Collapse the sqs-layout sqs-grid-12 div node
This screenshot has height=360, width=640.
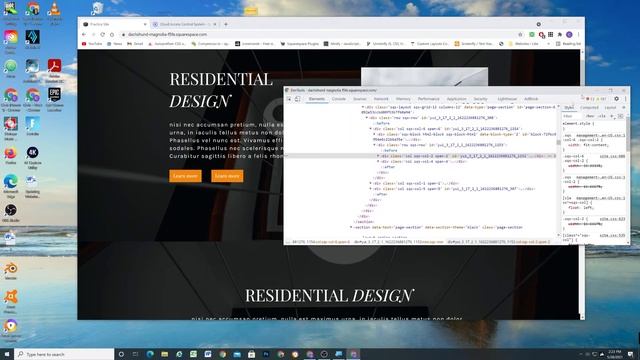coord(362,107)
